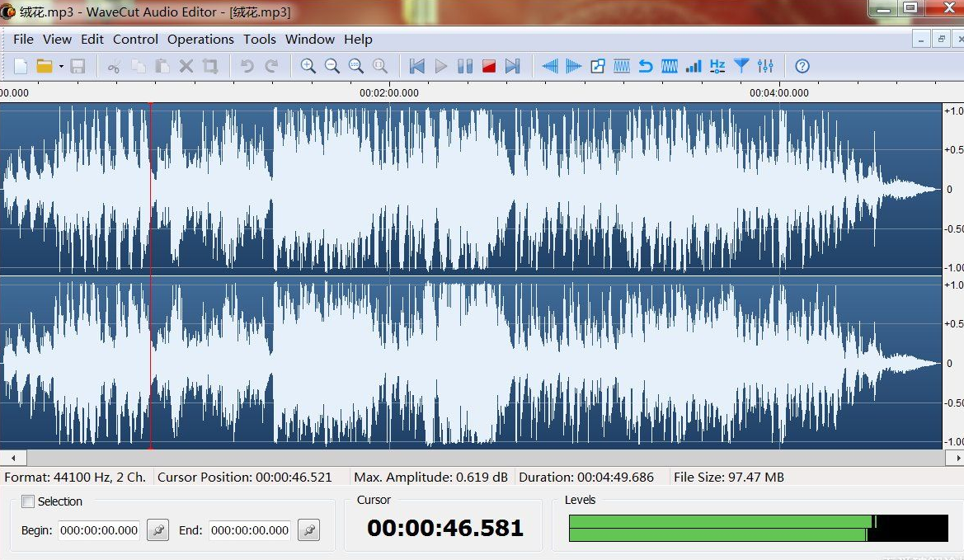Cut selection with the scissors icon

click(114, 66)
